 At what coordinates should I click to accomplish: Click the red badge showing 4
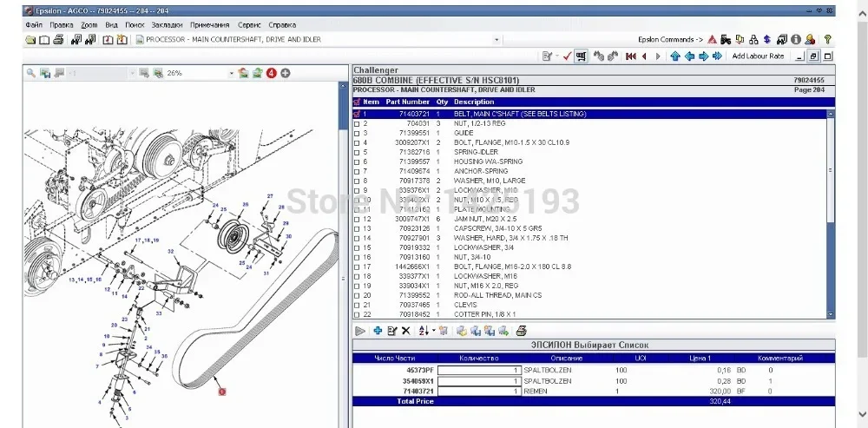click(x=271, y=73)
